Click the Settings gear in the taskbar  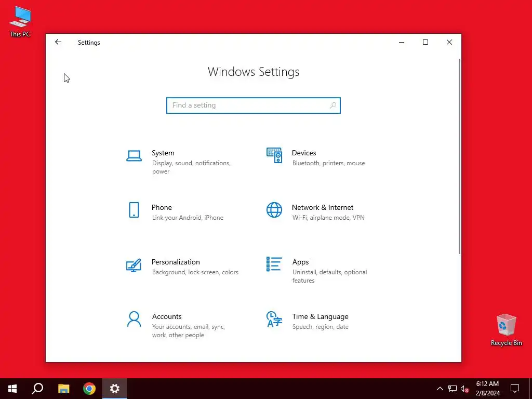[115, 389]
